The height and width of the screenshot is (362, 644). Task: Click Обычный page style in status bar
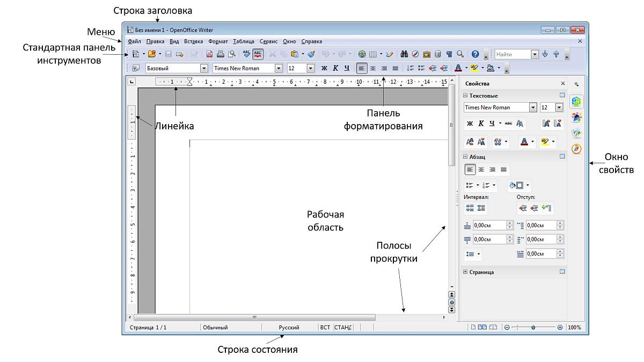[x=215, y=327]
